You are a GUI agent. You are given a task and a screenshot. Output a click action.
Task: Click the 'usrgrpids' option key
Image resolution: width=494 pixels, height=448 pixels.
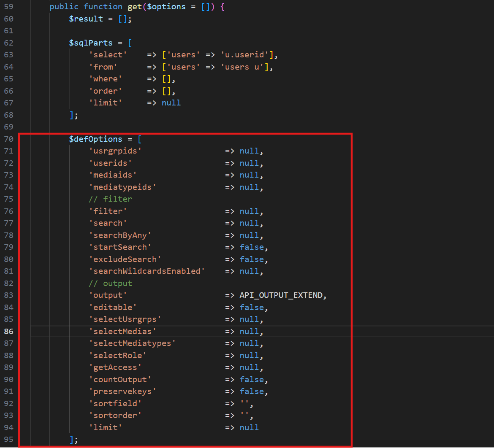coord(115,151)
